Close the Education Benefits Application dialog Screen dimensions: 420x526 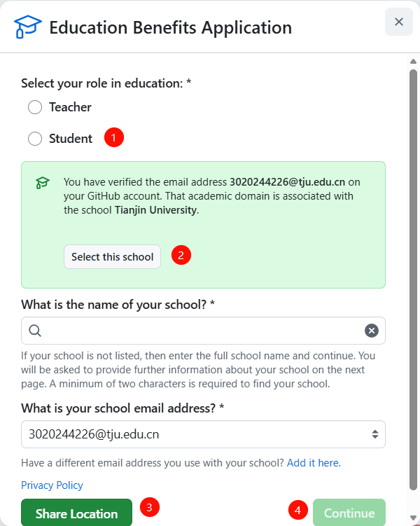click(399, 22)
